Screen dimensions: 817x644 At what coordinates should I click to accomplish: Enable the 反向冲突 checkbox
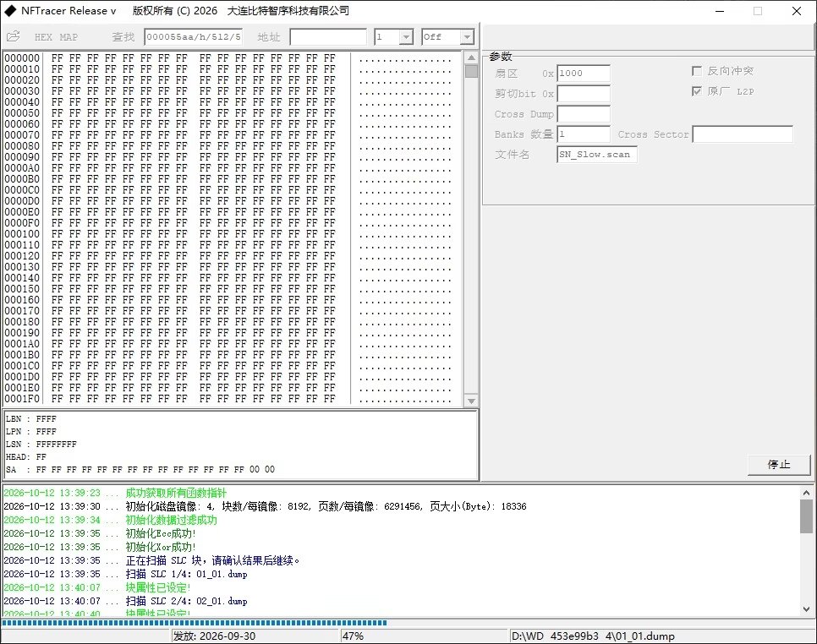[x=697, y=71]
